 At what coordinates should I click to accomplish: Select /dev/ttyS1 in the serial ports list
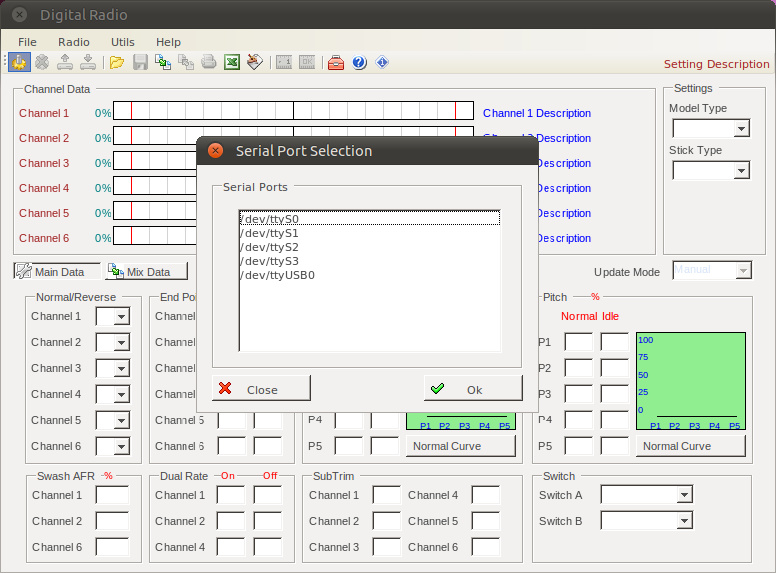[x=369, y=233]
